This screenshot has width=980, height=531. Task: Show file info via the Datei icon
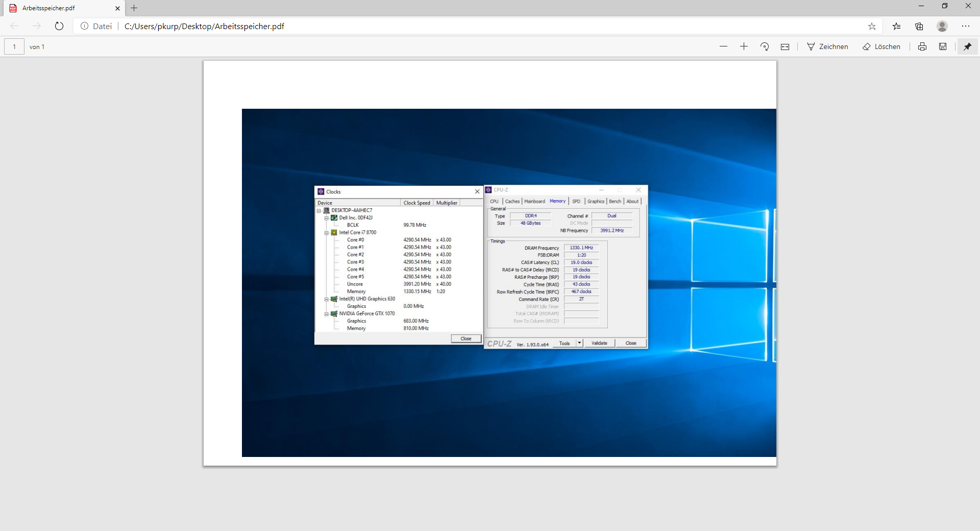(85, 26)
